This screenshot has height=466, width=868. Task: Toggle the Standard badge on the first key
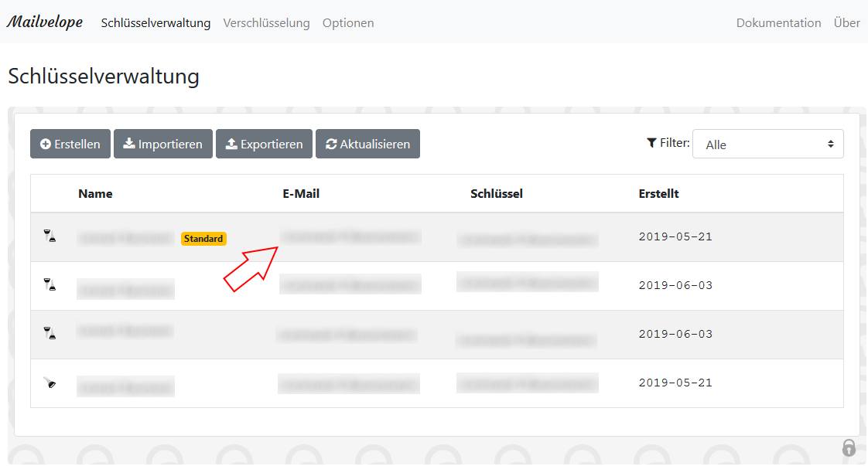(x=203, y=238)
